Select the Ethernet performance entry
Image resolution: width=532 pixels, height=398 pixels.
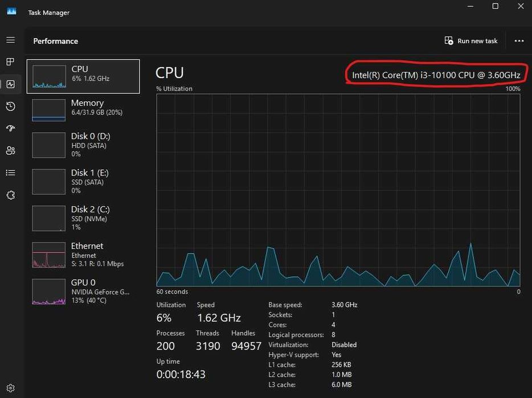click(83, 255)
